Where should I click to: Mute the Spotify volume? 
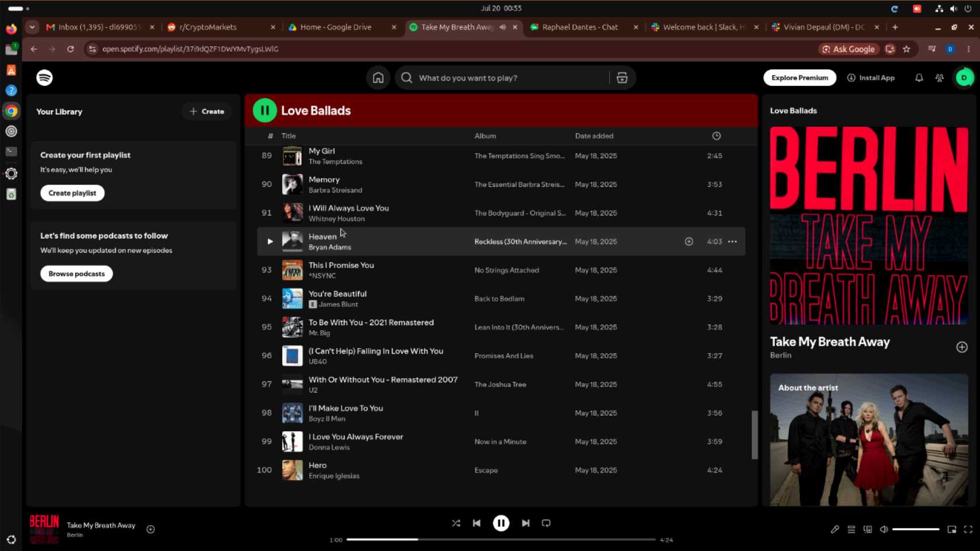coord(884,529)
